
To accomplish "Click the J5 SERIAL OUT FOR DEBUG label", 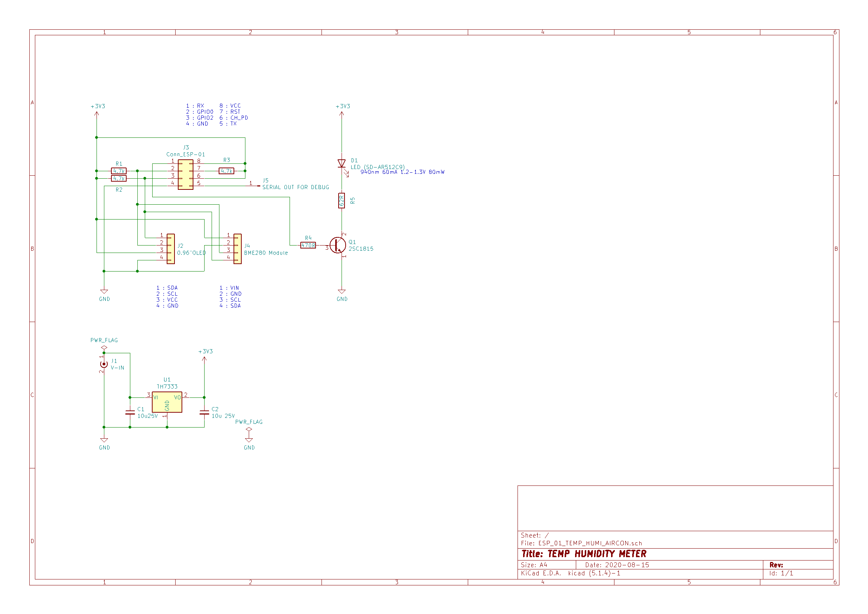I will 295,187.
